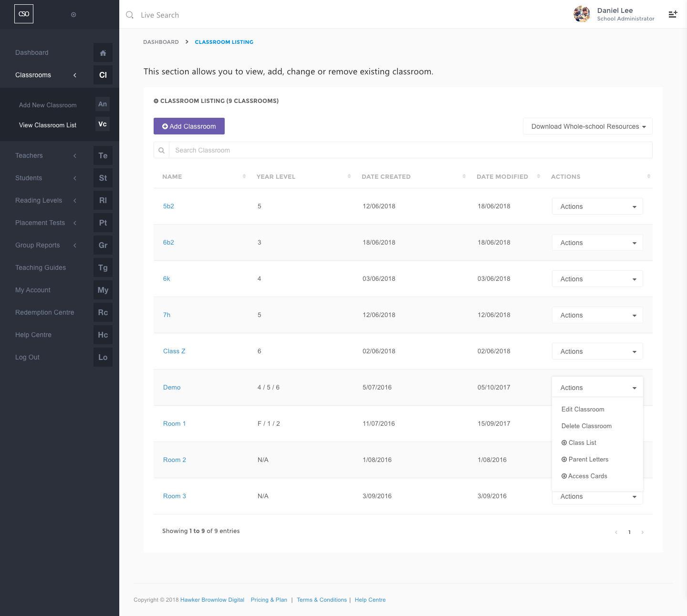The image size is (687, 616).
Task: Click the Log Out 'Lo' icon
Action: (x=103, y=357)
